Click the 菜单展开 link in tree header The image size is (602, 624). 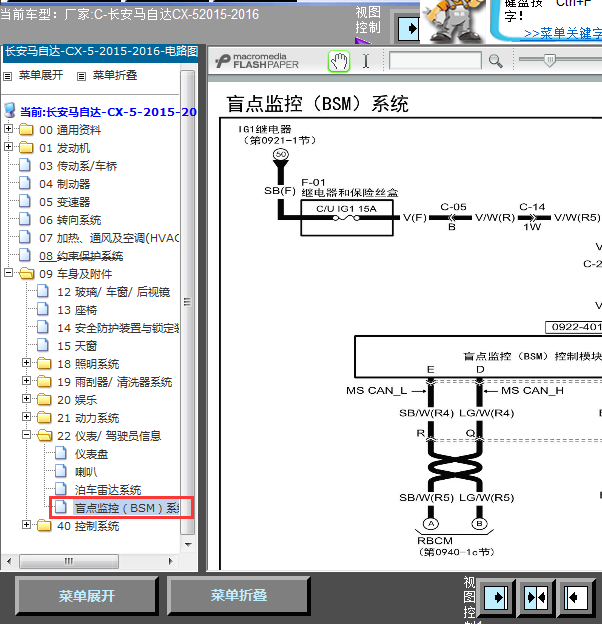tap(41, 75)
